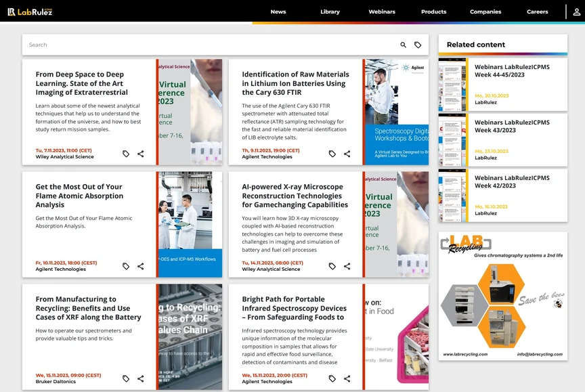Click AI-powered X-ray card conference image
Viewport: 585px width, 392px height.
pos(397,225)
